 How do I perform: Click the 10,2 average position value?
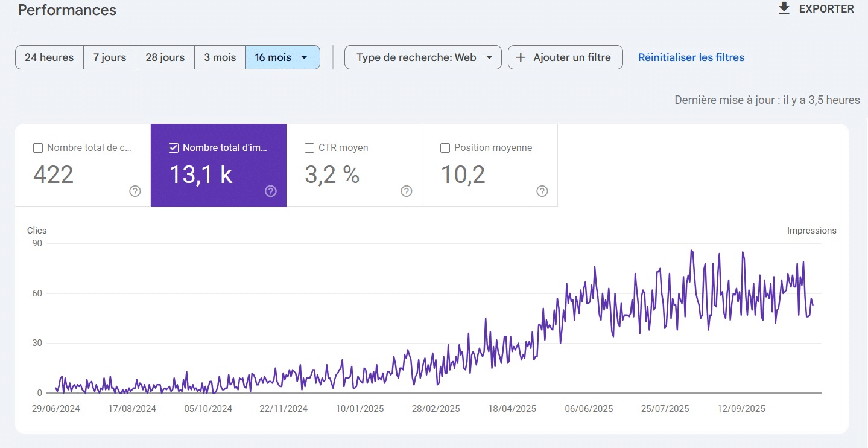coord(463,174)
